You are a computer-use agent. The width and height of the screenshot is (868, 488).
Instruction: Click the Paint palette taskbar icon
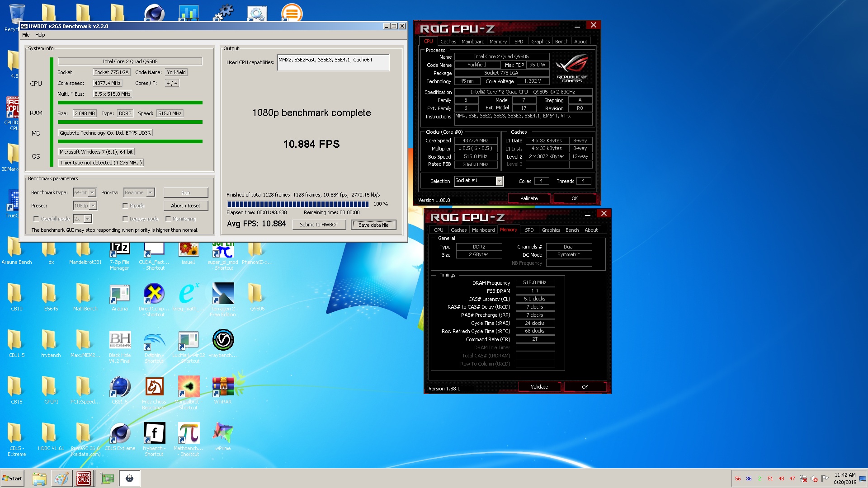coord(61,479)
